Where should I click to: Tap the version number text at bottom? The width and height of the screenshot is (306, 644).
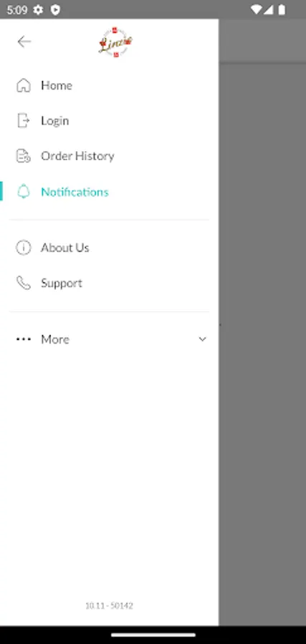click(x=110, y=606)
